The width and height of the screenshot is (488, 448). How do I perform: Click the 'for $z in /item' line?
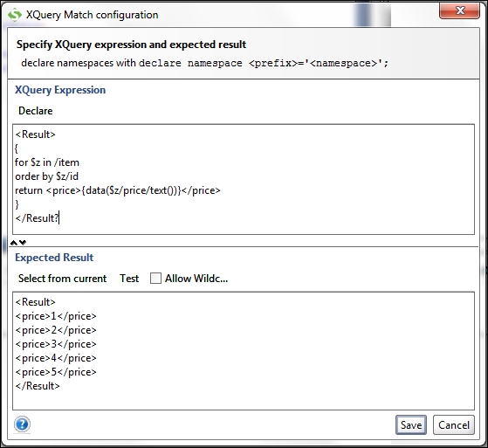tap(47, 162)
